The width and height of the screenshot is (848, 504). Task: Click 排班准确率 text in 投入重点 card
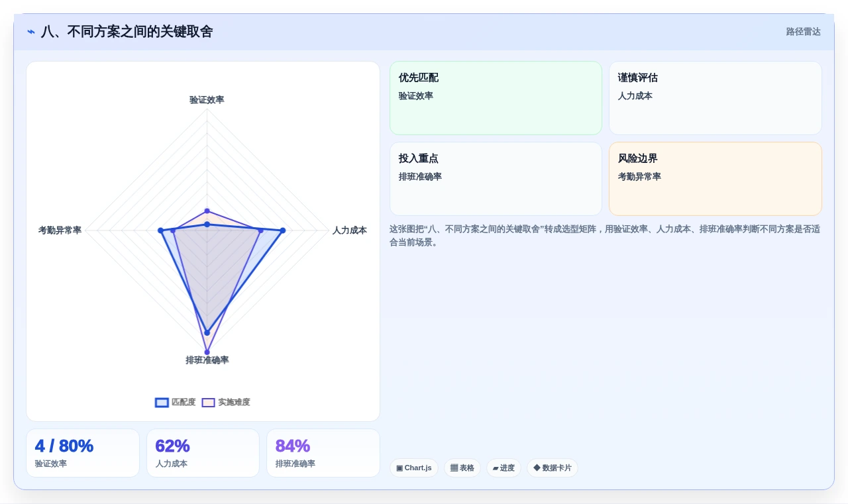point(420,177)
